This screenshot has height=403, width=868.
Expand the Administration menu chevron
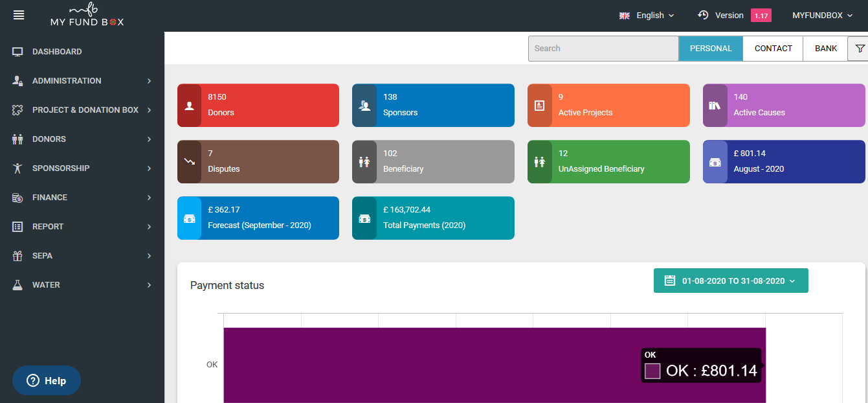149,81
